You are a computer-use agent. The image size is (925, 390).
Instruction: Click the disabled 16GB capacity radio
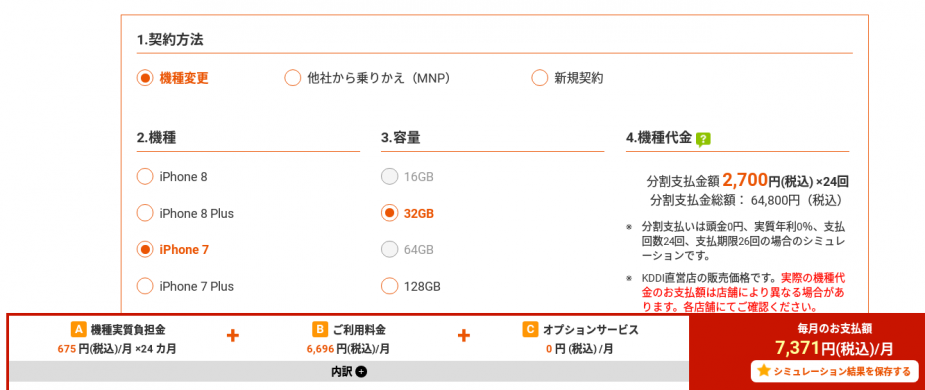(389, 176)
